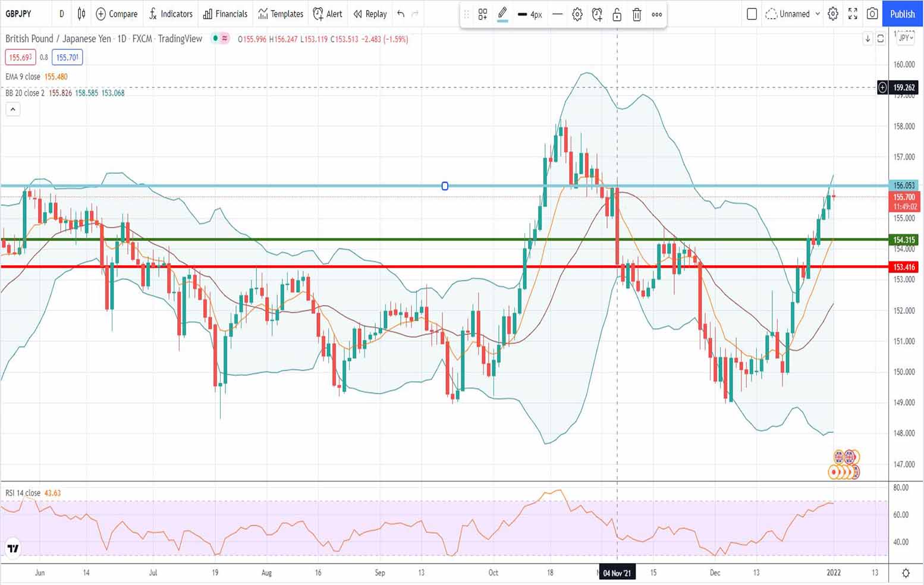Click the blue Publish button
Screen dimensions: 924x585
[902, 14]
